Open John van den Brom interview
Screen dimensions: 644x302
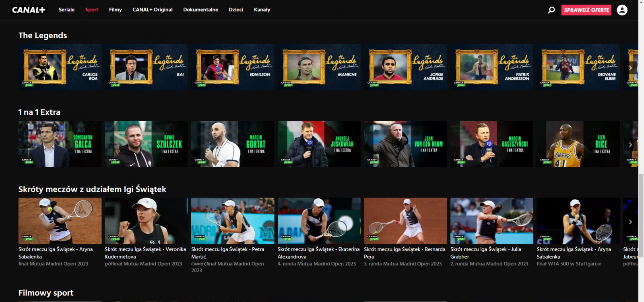(x=405, y=144)
